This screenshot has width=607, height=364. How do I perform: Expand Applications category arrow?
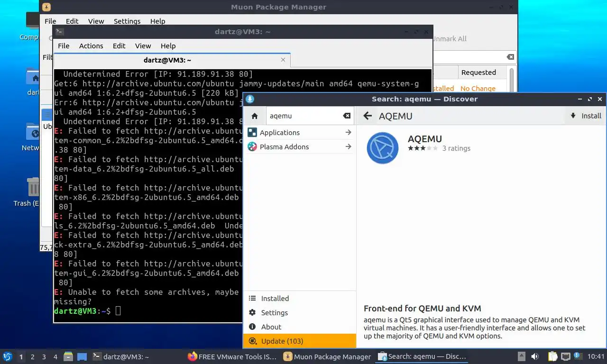(348, 132)
